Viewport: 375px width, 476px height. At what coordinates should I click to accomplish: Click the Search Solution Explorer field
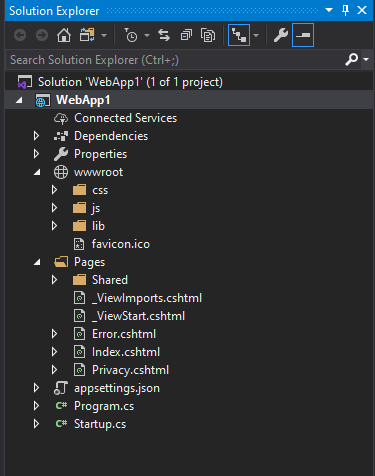coord(175,60)
